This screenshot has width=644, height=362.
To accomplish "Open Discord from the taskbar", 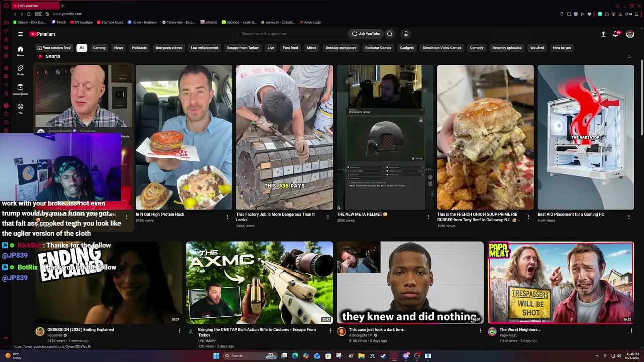I will pos(406,356).
